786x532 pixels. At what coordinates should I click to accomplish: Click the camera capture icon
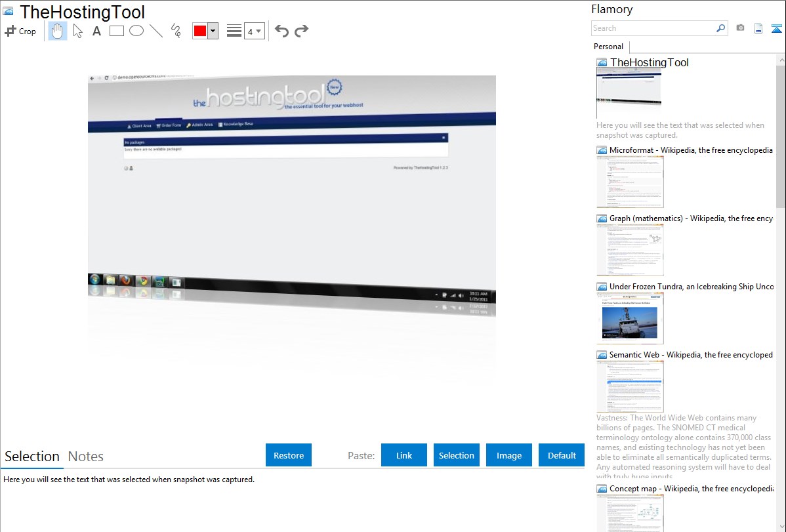(x=740, y=28)
